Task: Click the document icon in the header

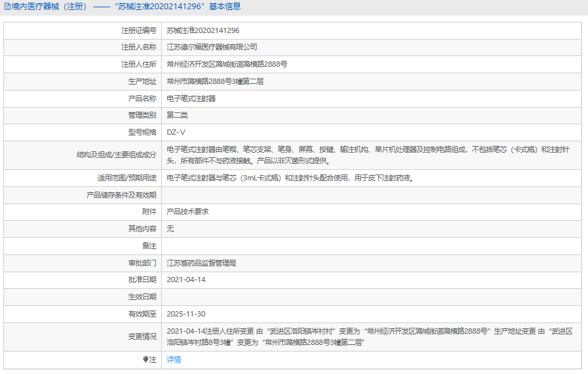Action: (7, 7)
